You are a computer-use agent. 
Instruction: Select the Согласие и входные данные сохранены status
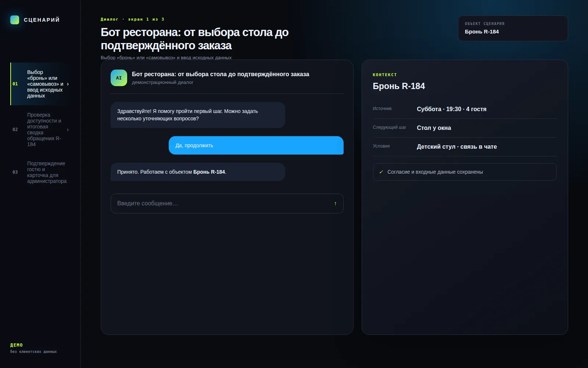click(x=465, y=172)
